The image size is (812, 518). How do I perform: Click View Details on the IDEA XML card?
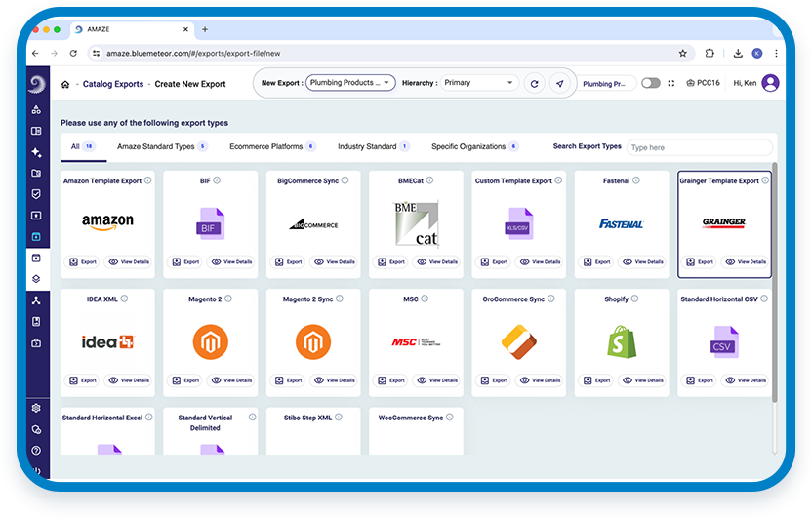click(129, 380)
